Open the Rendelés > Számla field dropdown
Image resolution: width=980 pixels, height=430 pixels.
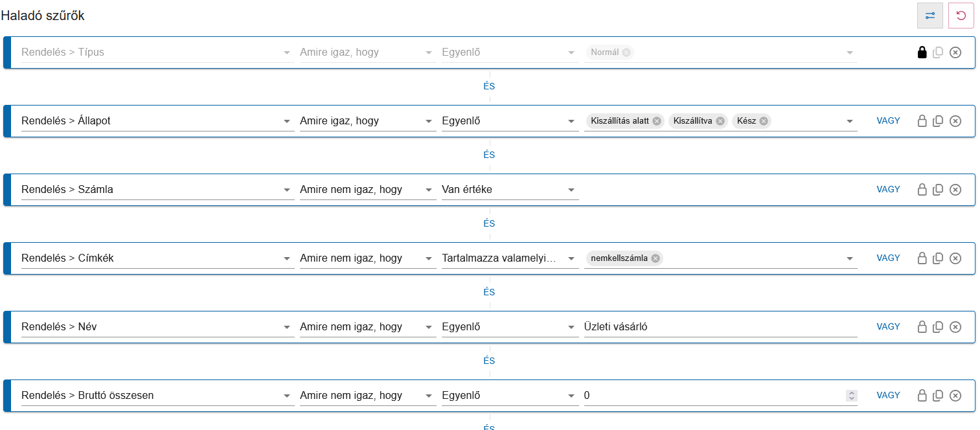point(287,190)
